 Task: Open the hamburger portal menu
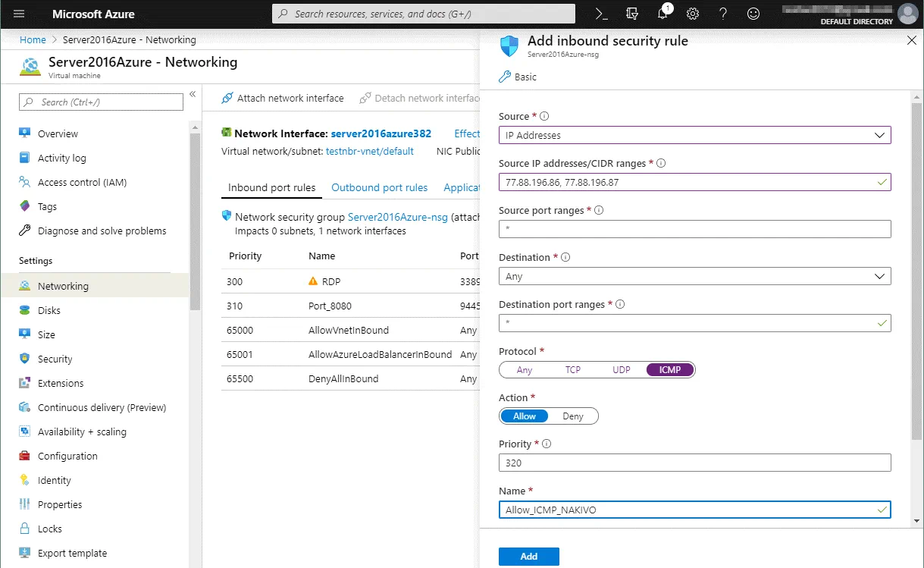19,14
